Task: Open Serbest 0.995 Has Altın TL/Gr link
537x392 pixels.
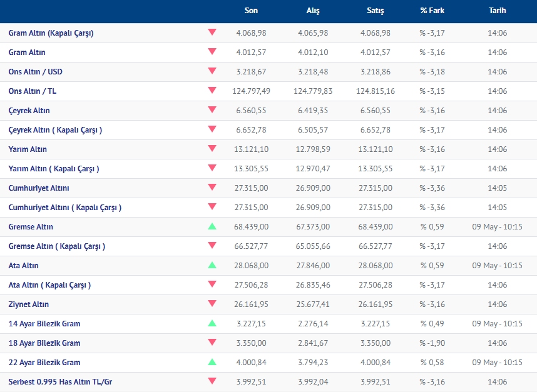Action: [60, 382]
